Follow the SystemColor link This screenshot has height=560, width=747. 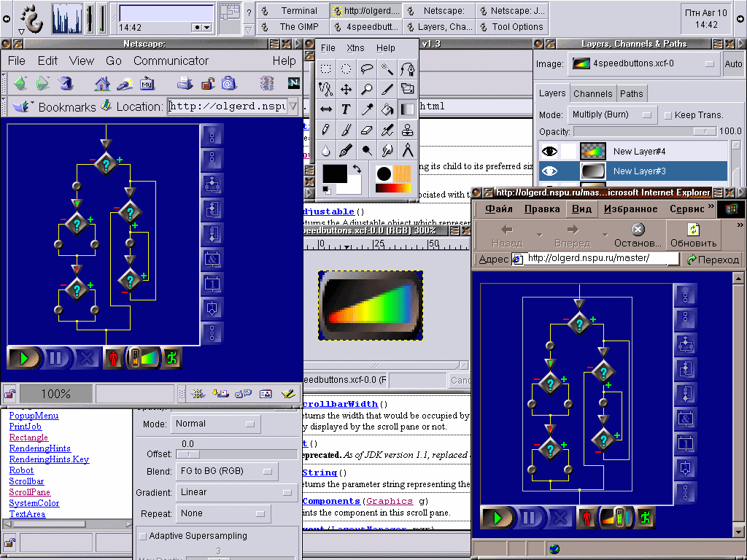tap(34, 503)
